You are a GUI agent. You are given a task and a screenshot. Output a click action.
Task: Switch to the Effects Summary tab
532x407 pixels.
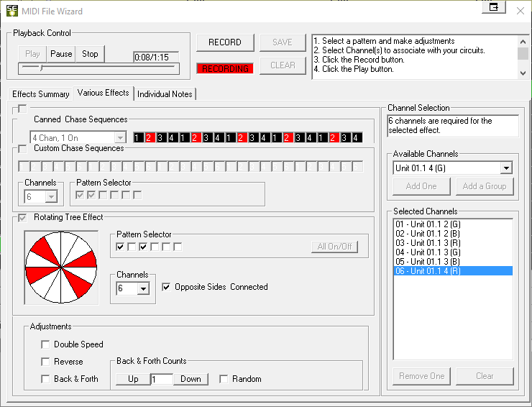(x=41, y=94)
